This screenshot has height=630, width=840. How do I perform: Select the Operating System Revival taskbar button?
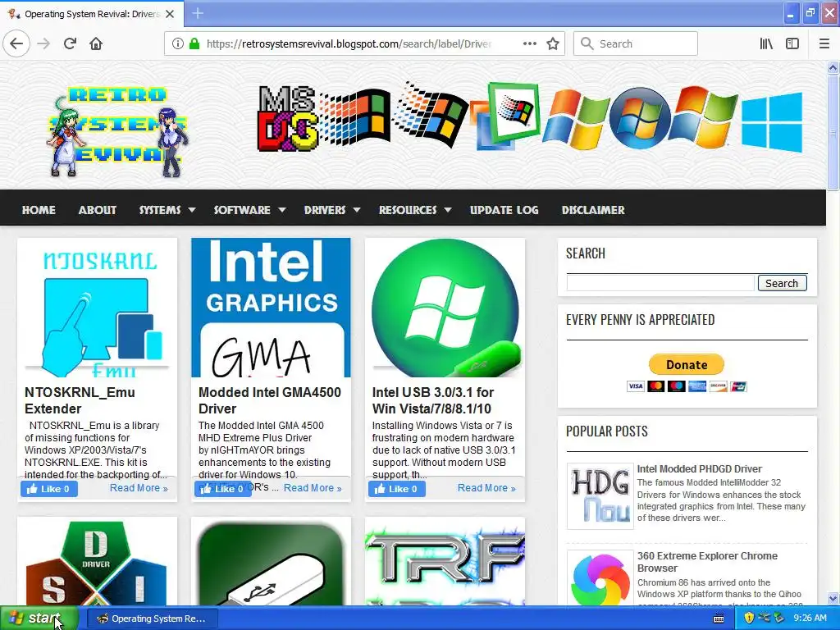[x=152, y=619]
